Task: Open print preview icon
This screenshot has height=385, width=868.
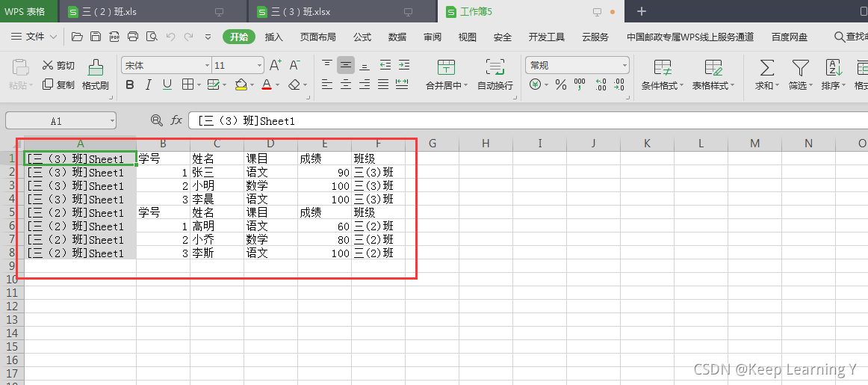Action: [152, 37]
